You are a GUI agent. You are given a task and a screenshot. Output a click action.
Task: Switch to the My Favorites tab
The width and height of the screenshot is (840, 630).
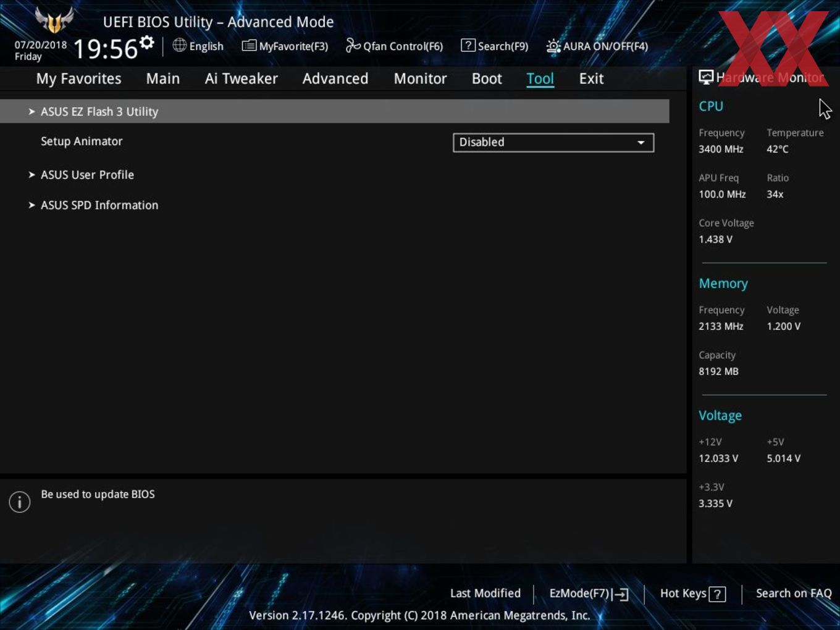[x=78, y=79]
